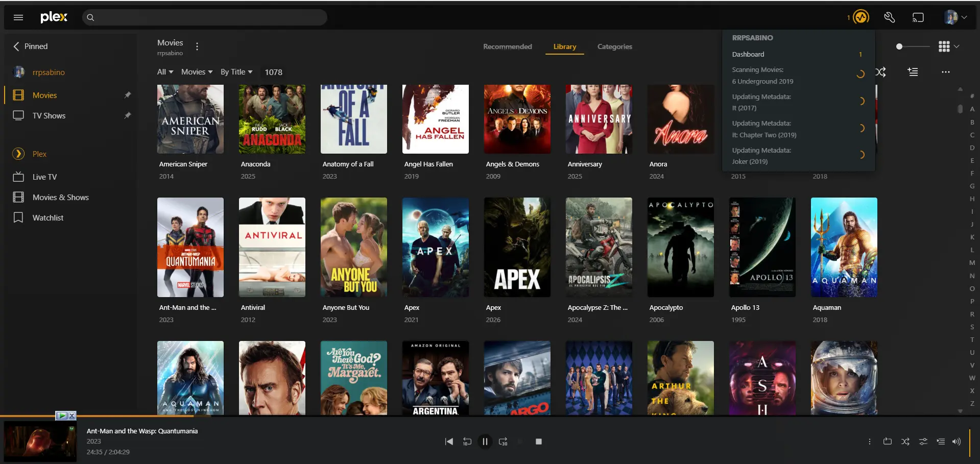Add library to playlist via toolbar icon
Viewport: 980px width, 464px height.
[913, 72]
